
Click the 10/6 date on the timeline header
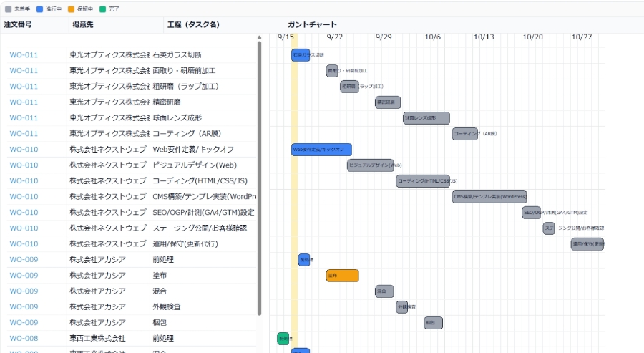click(x=433, y=37)
